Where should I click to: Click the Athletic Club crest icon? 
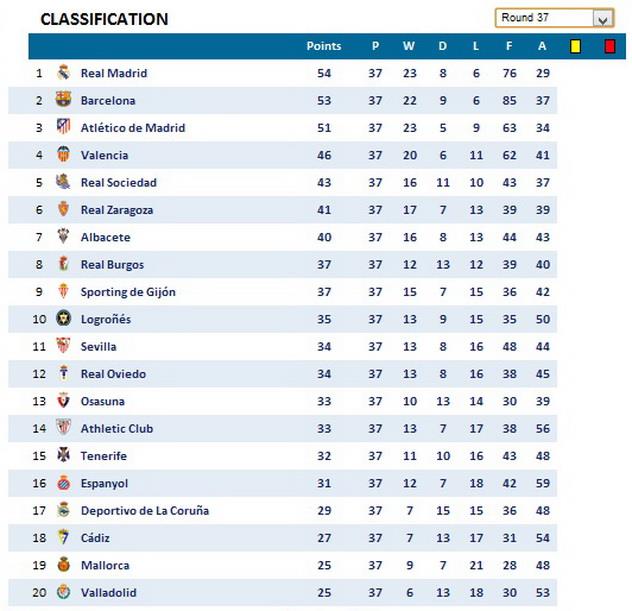pyautogui.click(x=63, y=428)
